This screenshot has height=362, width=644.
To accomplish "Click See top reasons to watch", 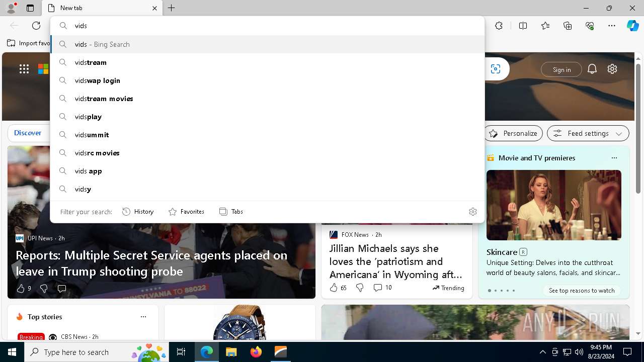I will (582, 291).
